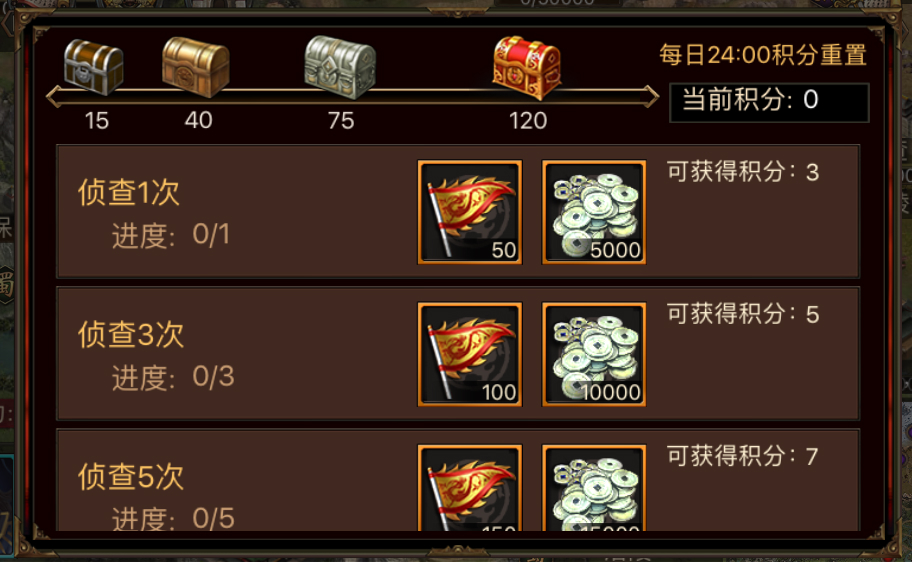Open the 75-point silver treasure chest
The height and width of the screenshot is (562, 912).
coord(340,67)
